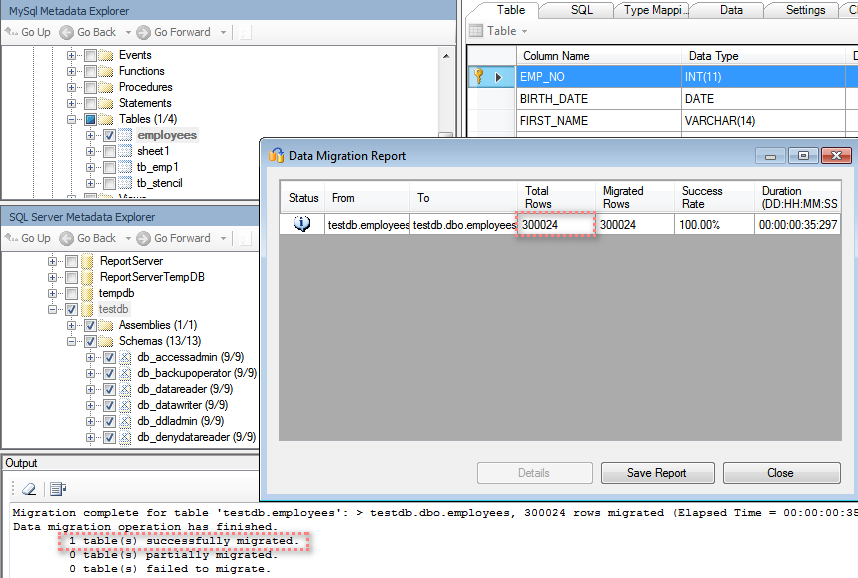The image size is (858, 578).
Task: Click the Table grid icon in toolbar
Action: [x=476, y=31]
